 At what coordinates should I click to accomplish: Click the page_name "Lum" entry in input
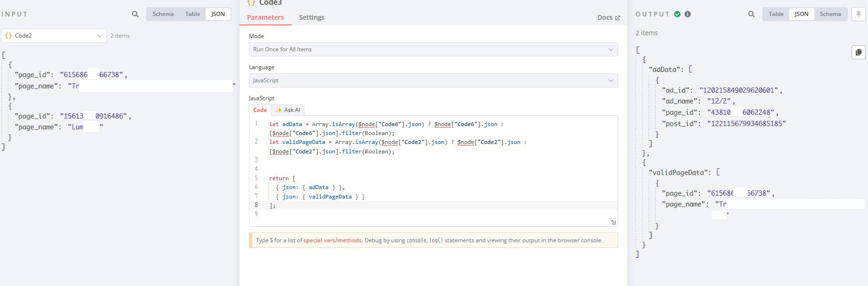pyautogui.click(x=59, y=127)
